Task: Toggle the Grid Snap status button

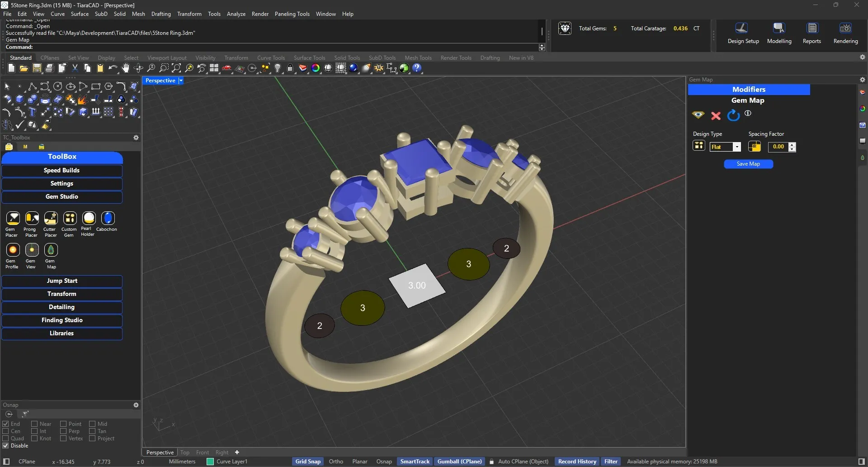Action: coord(308,462)
